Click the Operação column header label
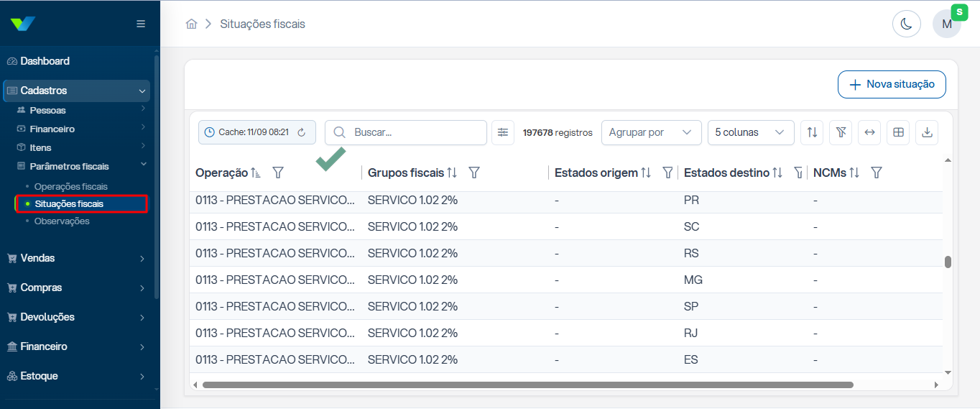This screenshot has height=409, width=980. [x=221, y=173]
